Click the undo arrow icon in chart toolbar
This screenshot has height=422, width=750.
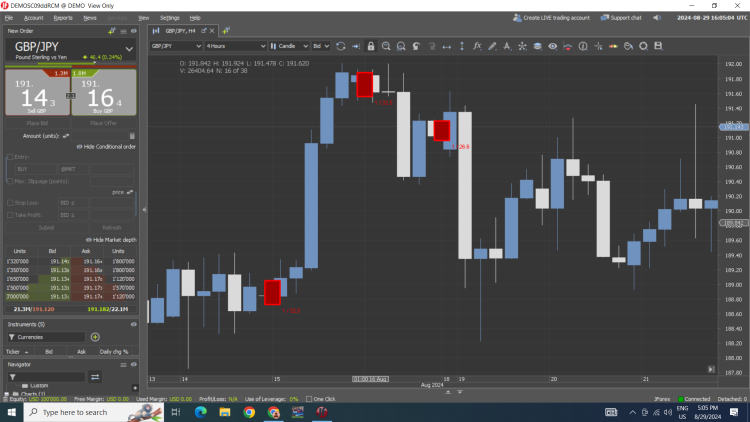(x=416, y=46)
